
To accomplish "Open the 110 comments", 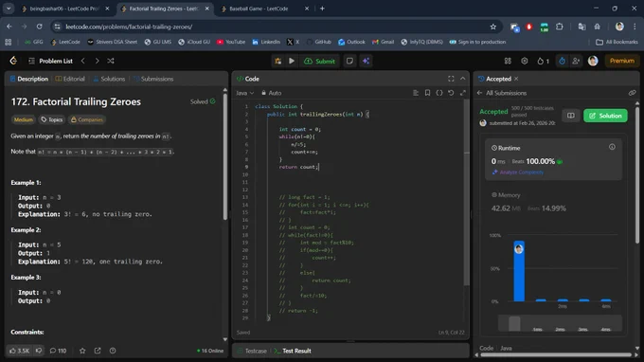I will [x=58, y=351].
